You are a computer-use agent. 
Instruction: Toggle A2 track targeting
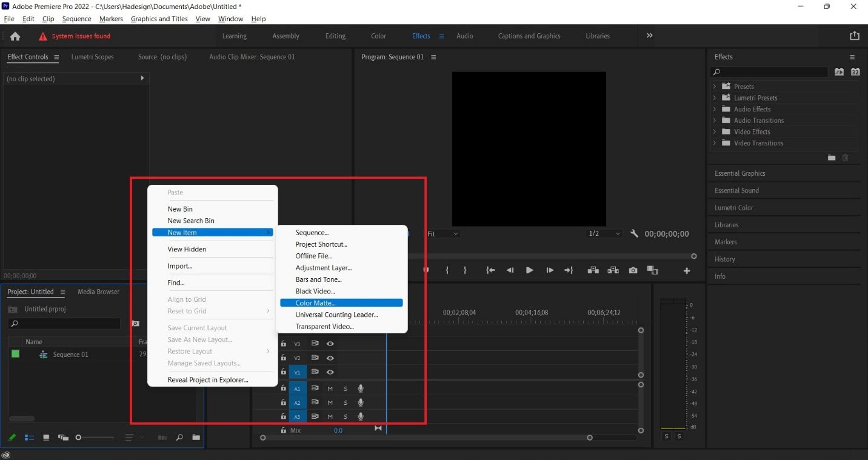pyautogui.click(x=298, y=402)
